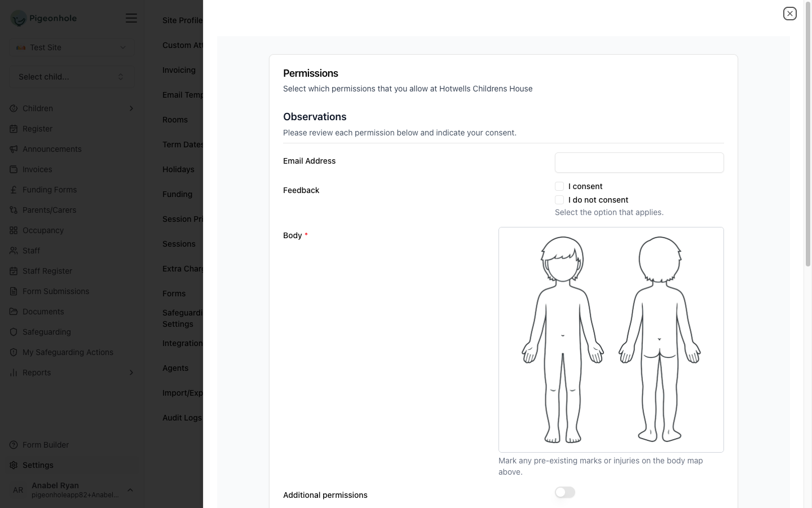Image resolution: width=812 pixels, height=508 pixels.
Task: Click the Feedback field label
Action: coord(301,190)
